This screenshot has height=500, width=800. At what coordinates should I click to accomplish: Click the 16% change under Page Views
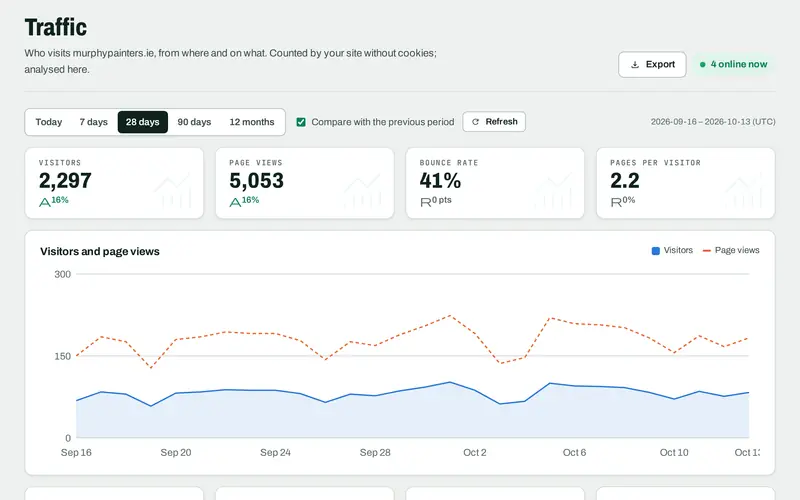click(250, 200)
